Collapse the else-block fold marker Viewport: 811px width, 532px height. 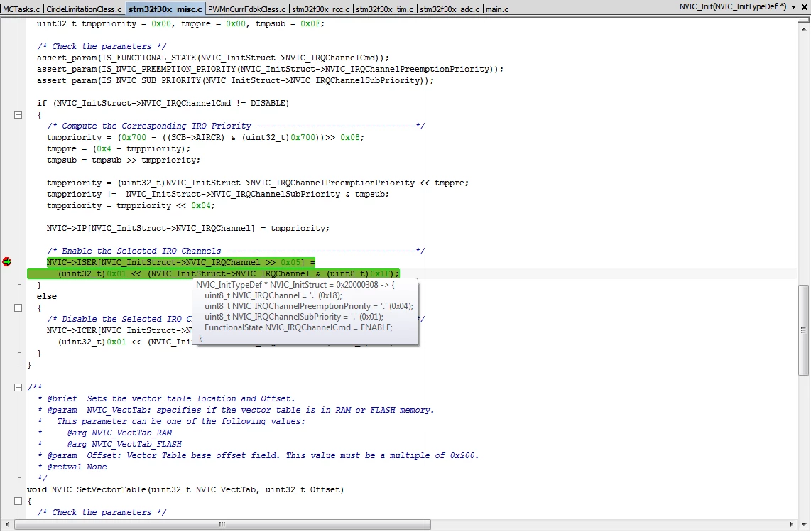point(18,308)
